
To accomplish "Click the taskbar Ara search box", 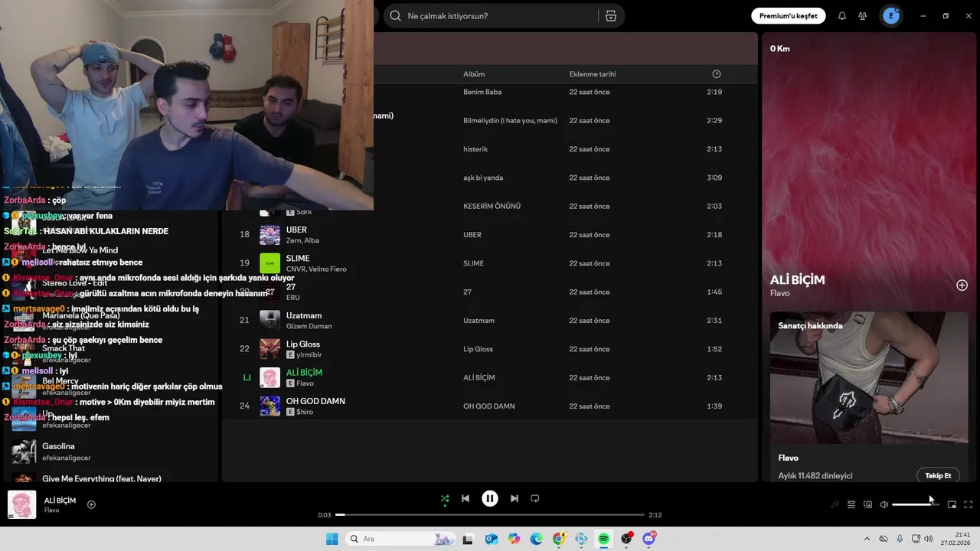I will pos(400,539).
